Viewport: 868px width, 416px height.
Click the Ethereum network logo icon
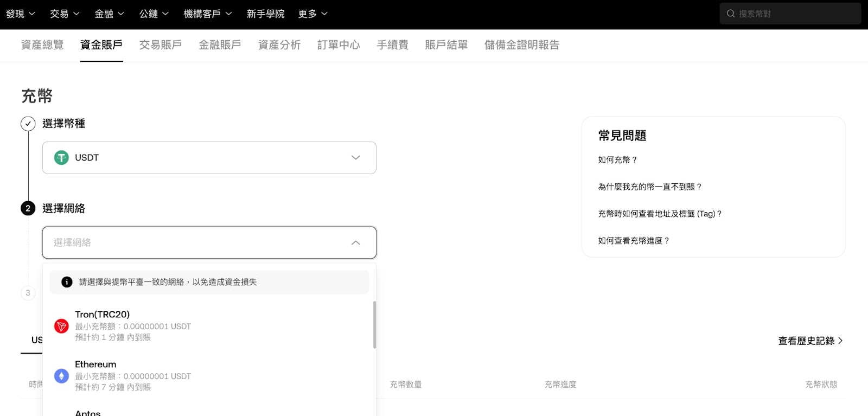61,376
